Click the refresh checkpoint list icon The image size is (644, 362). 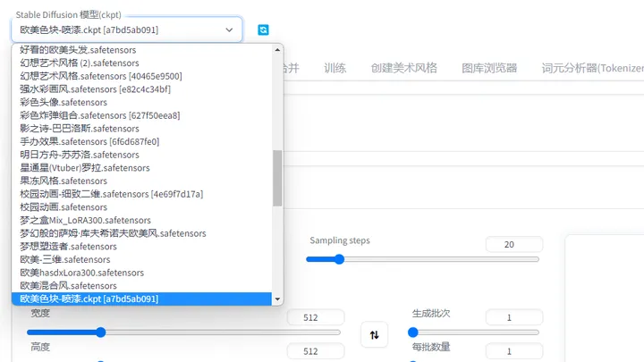[x=263, y=30]
